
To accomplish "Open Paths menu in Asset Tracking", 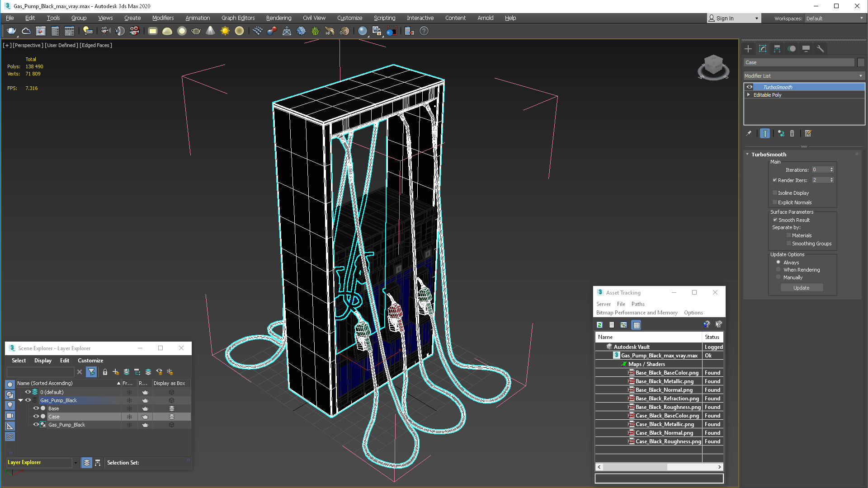I will [638, 304].
